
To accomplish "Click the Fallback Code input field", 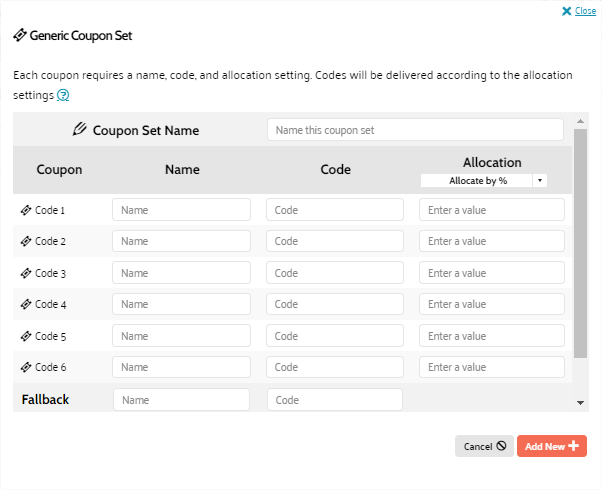I will [335, 400].
